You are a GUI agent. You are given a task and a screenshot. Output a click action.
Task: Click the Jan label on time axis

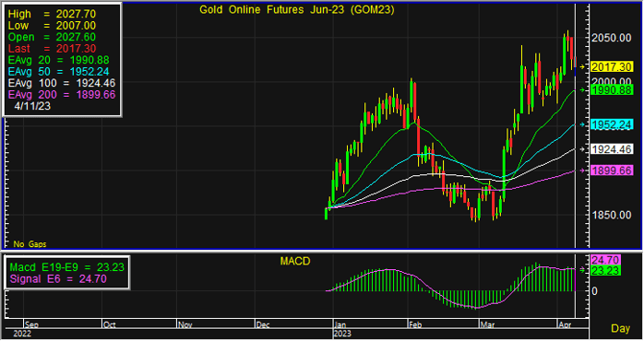coord(340,324)
